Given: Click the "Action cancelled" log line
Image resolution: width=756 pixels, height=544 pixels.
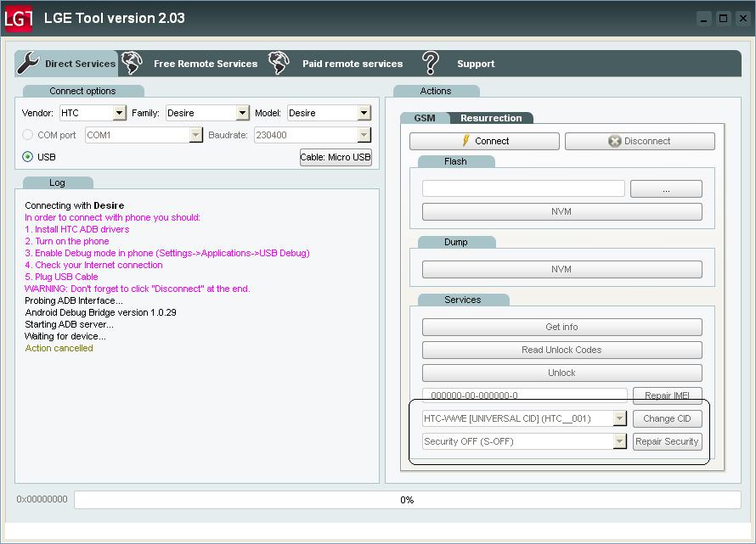Looking at the screenshot, I should click(59, 348).
